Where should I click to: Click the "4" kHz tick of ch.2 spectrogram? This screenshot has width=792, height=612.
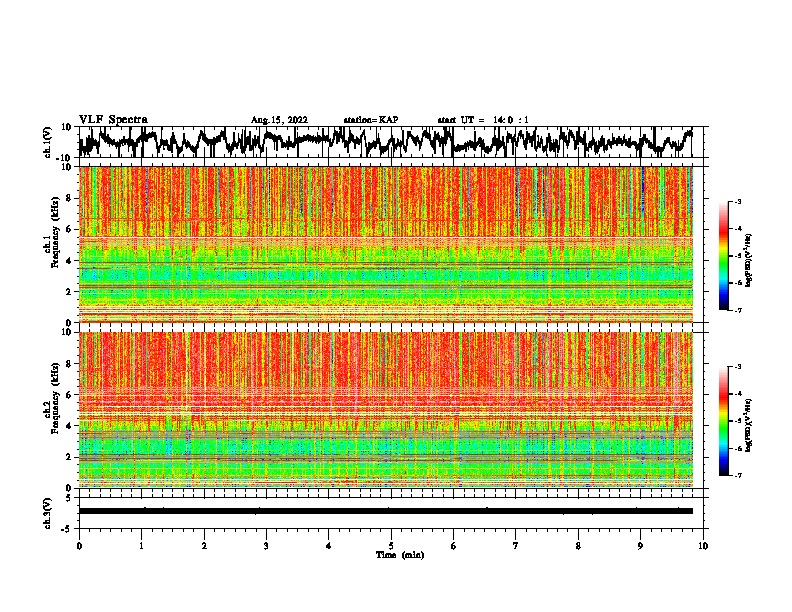[69, 426]
